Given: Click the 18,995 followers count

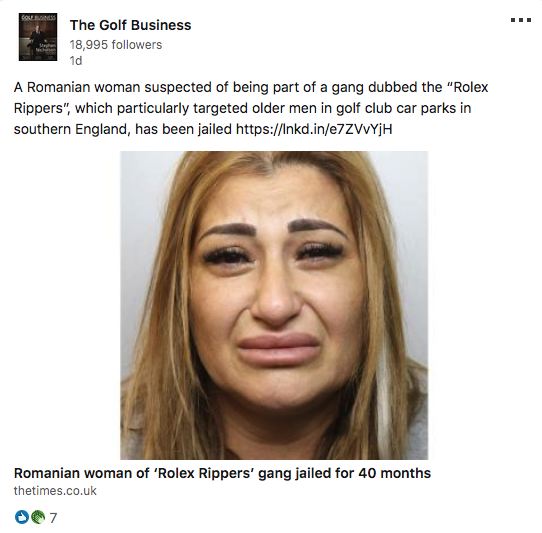Looking at the screenshot, I should pyautogui.click(x=115, y=45).
